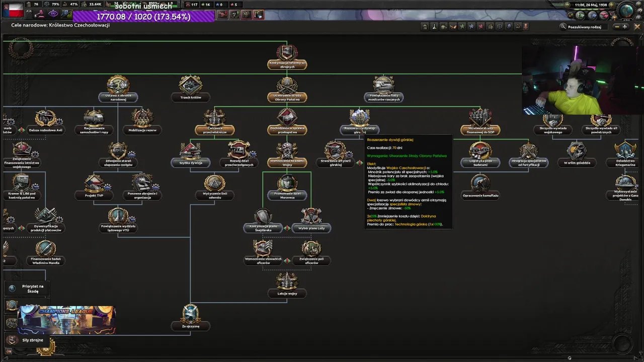Select the Zwiększenie finansowania lotnictwa wojskowego focus
Image resolution: width=644 pixels, height=362 pixels.
click(22, 155)
